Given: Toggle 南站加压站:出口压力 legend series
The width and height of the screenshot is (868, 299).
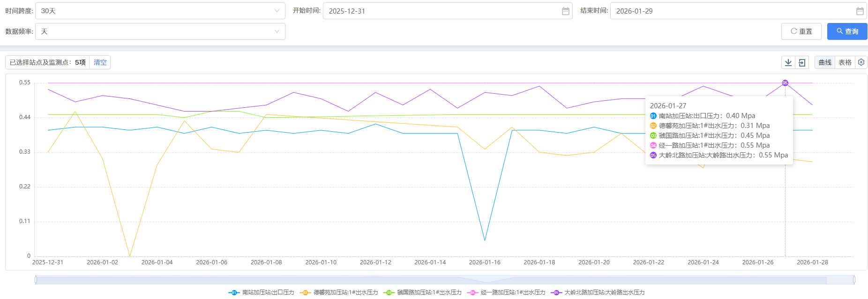Looking at the screenshot, I should pos(262,292).
